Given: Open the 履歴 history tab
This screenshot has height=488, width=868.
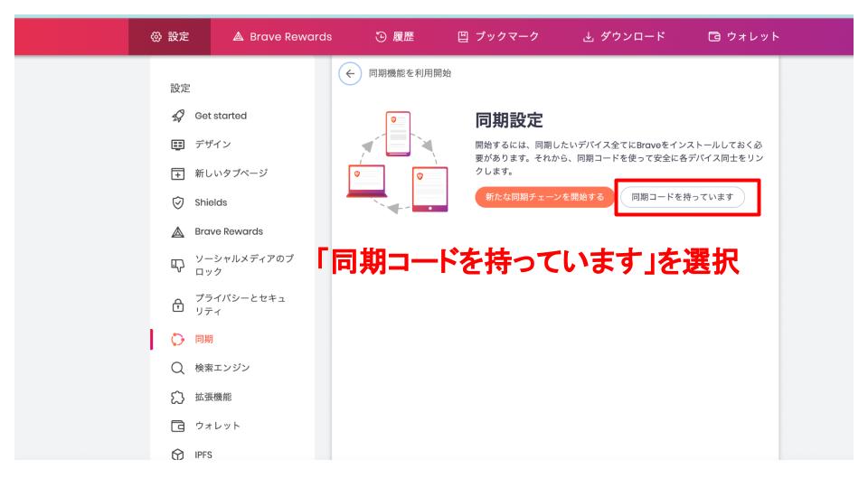Looking at the screenshot, I should point(395,36).
